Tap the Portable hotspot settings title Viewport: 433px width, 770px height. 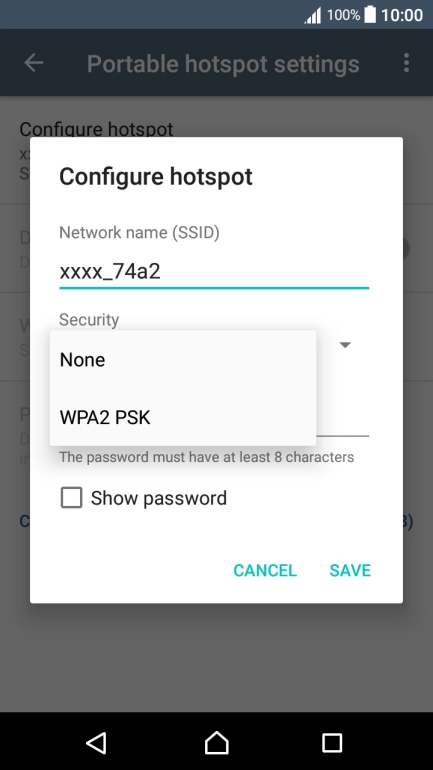click(x=223, y=64)
